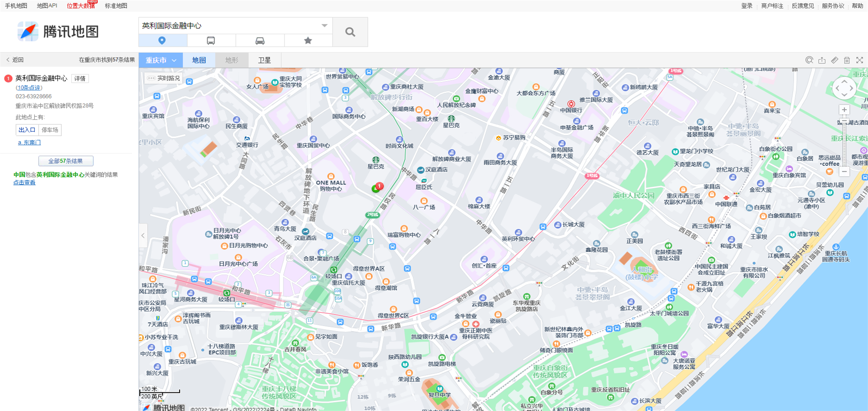The width and height of the screenshot is (868, 411).
Task: Click the 帮助 help link
Action: [x=857, y=6]
